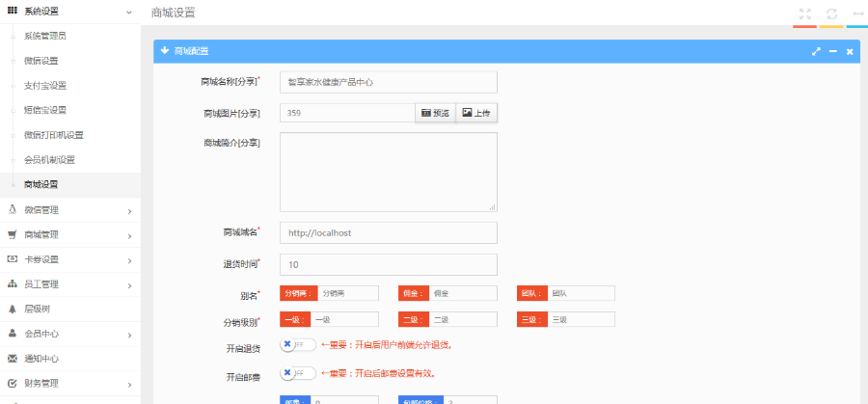Click the 商城域名 input field
Image resolution: width=868 pixels, height=404 pixels.
tap(388, 233)
